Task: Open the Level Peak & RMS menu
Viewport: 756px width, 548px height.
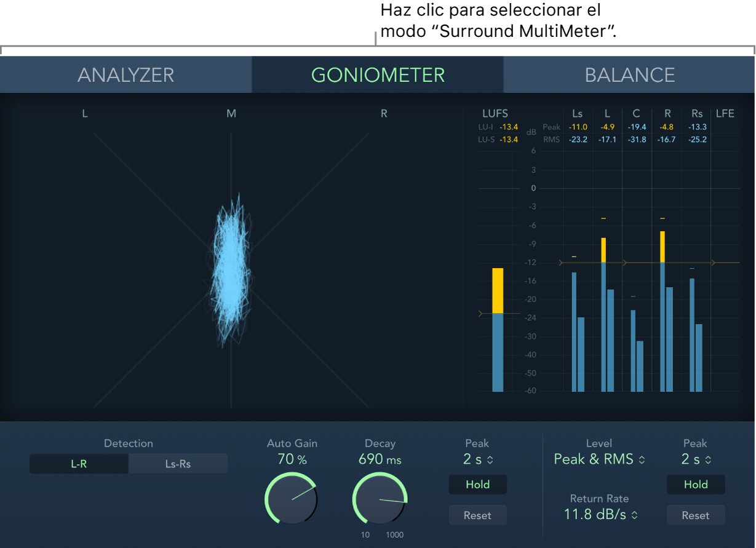Action: click(x=599, y=459)
